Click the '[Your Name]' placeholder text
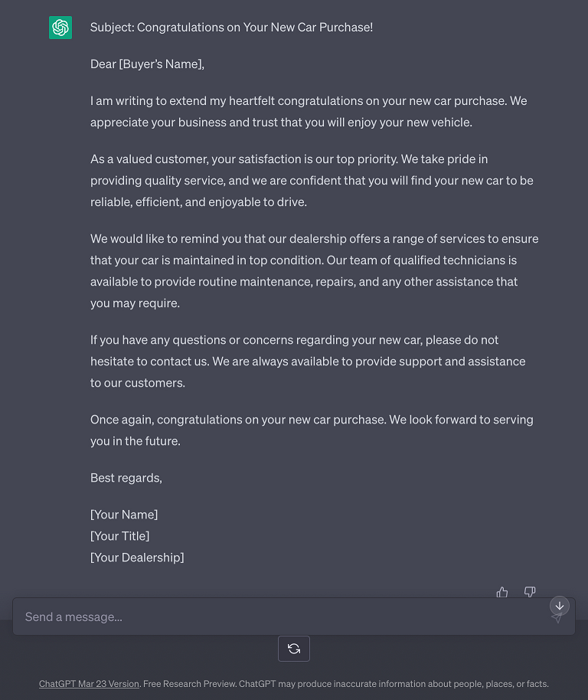This screenshot has height=700, width=588. pos(124,515)
